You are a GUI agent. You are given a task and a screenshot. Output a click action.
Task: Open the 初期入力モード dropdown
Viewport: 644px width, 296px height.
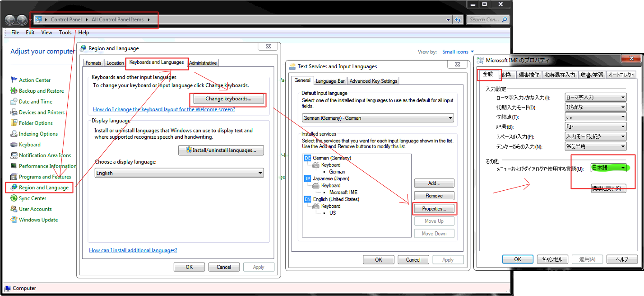coord(596,107)
